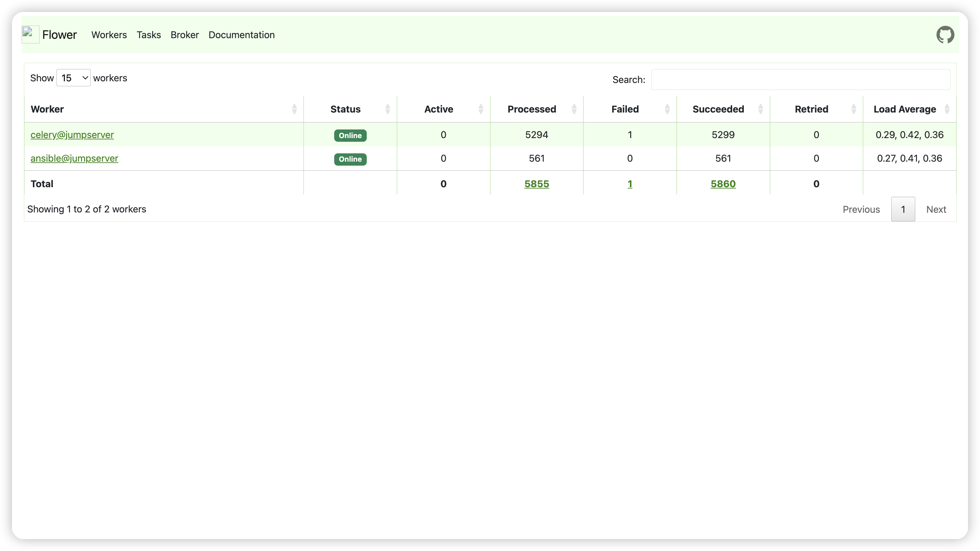Click 'Showing 1 to 2 of 2 workers'

point(86,209)
